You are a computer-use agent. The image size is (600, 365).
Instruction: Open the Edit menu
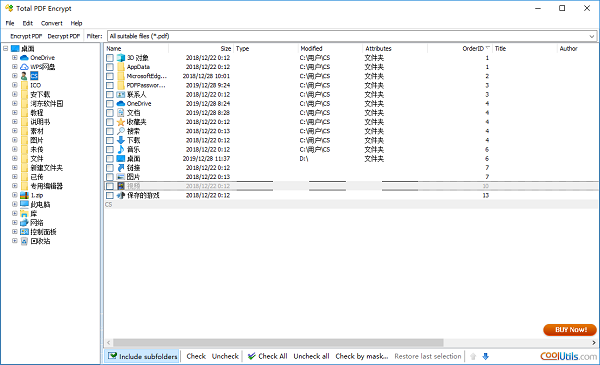tap(28, 23)
